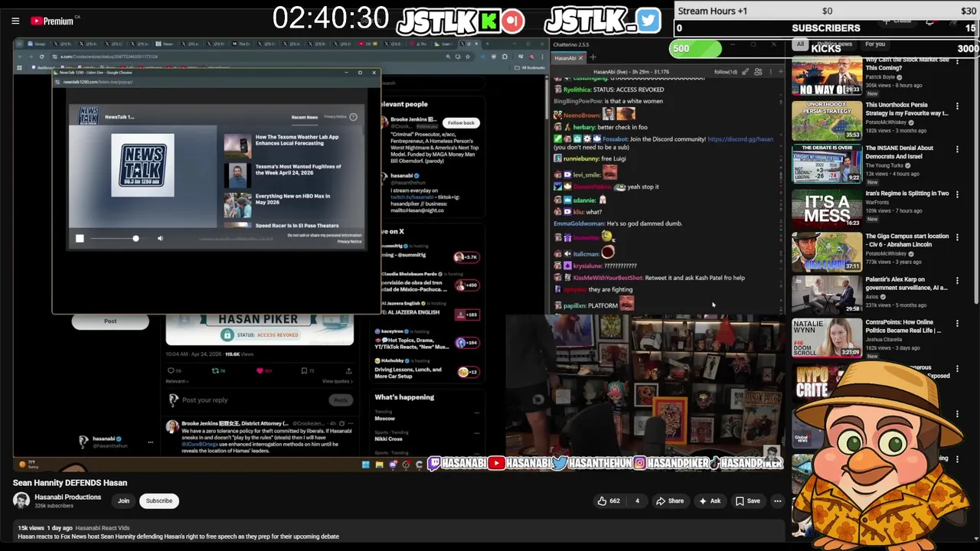Dislike the Sean Hannity video

pyautogui.click(x=637, y=501)
